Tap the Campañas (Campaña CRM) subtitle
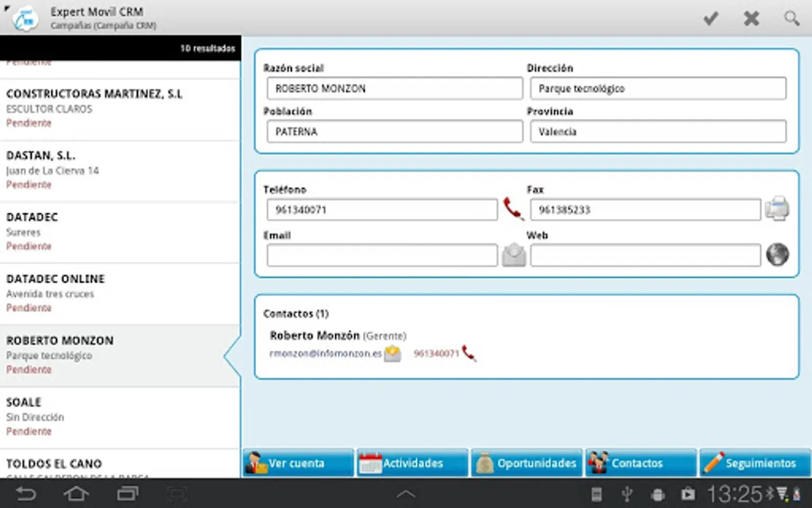This screenshot has width=812, height=508. 103,26
